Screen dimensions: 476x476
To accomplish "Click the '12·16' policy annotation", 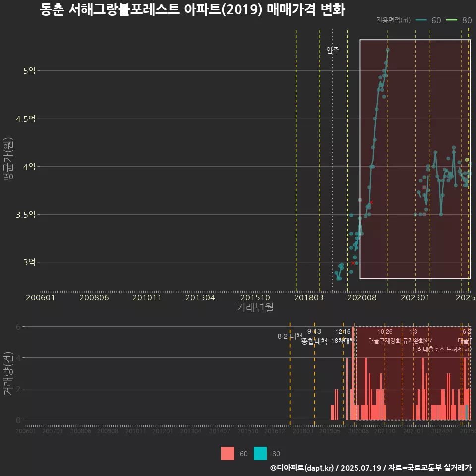I will [343, 332].
